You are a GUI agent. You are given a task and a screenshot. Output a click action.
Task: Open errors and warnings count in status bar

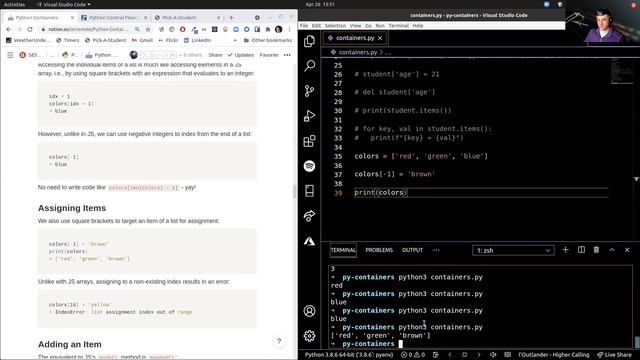pyautogui.click(x=413, y=355)
